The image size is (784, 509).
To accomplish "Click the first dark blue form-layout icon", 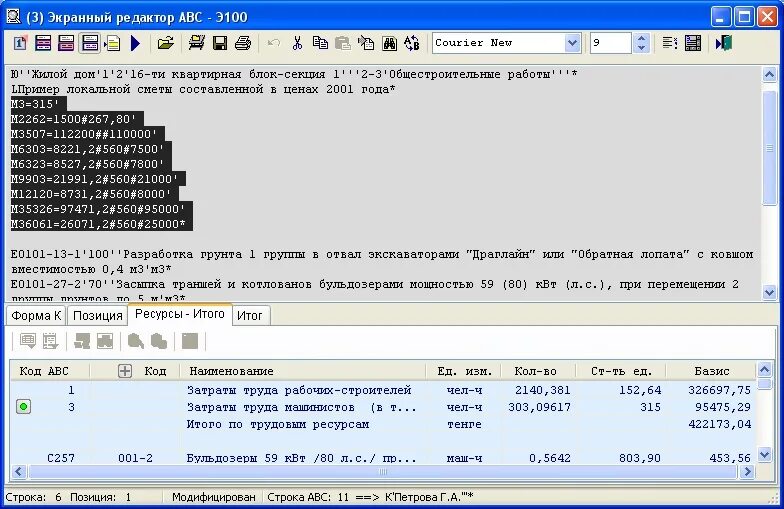I will pos(43,43).
